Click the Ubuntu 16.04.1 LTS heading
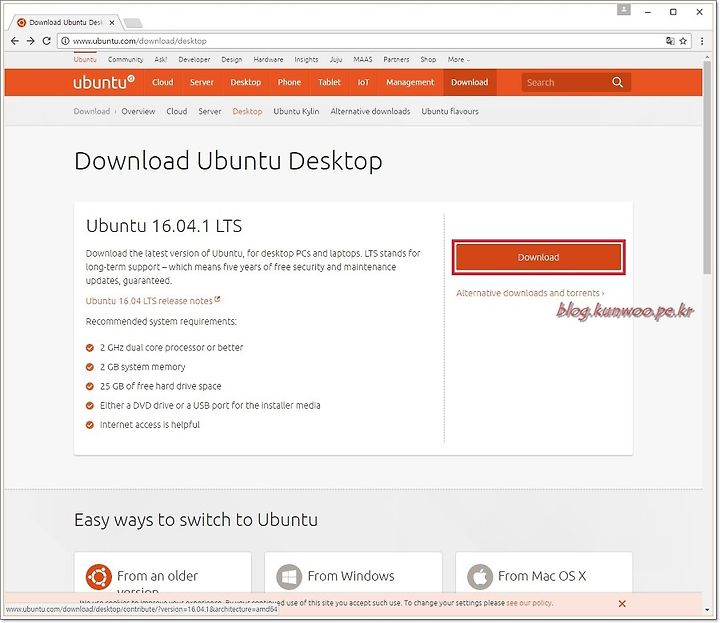 [x=164, y=226]
